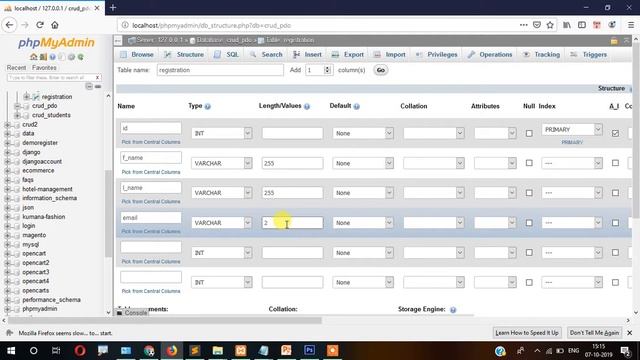Screen dimensions: 640x360
Task: Open Type dropdown for email column
Action: coord(222,223)
